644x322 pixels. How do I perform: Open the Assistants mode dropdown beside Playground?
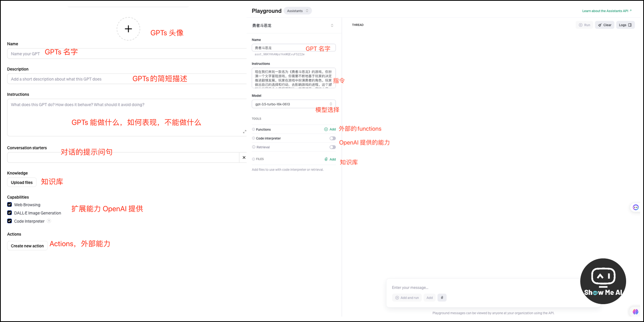tap(297, 11)
